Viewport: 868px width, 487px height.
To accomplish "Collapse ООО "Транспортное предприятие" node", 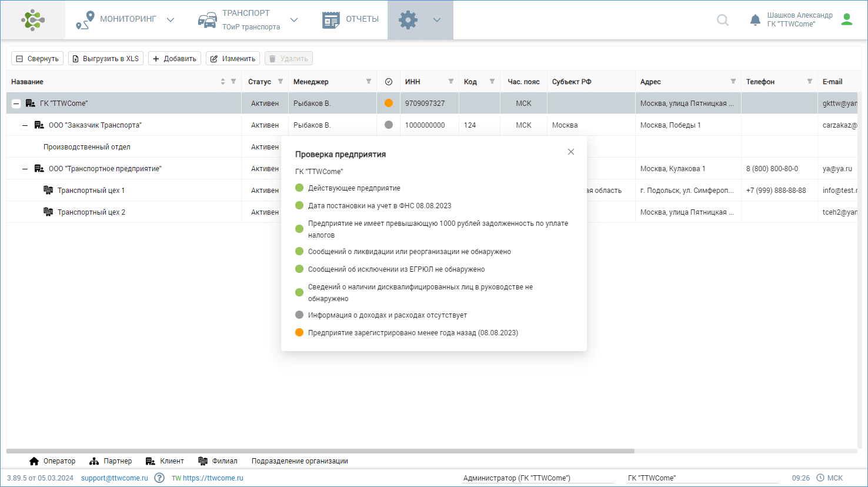I will (25, 169).
